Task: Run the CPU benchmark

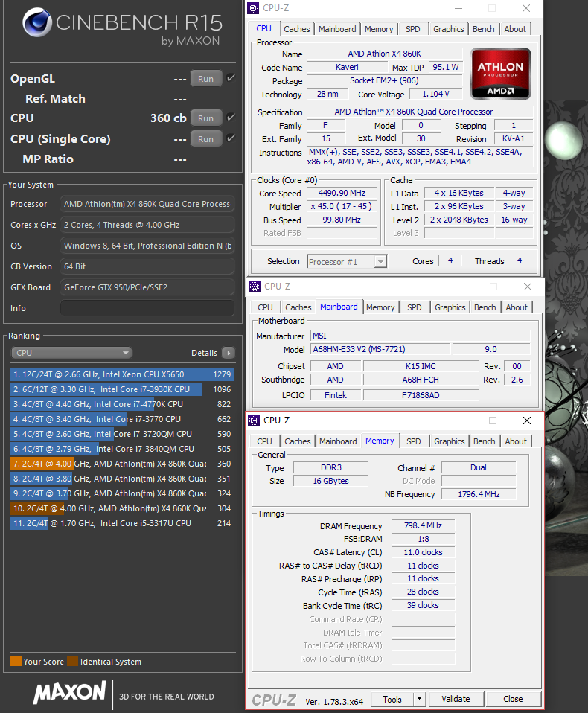Action: (x=206, y=118)
